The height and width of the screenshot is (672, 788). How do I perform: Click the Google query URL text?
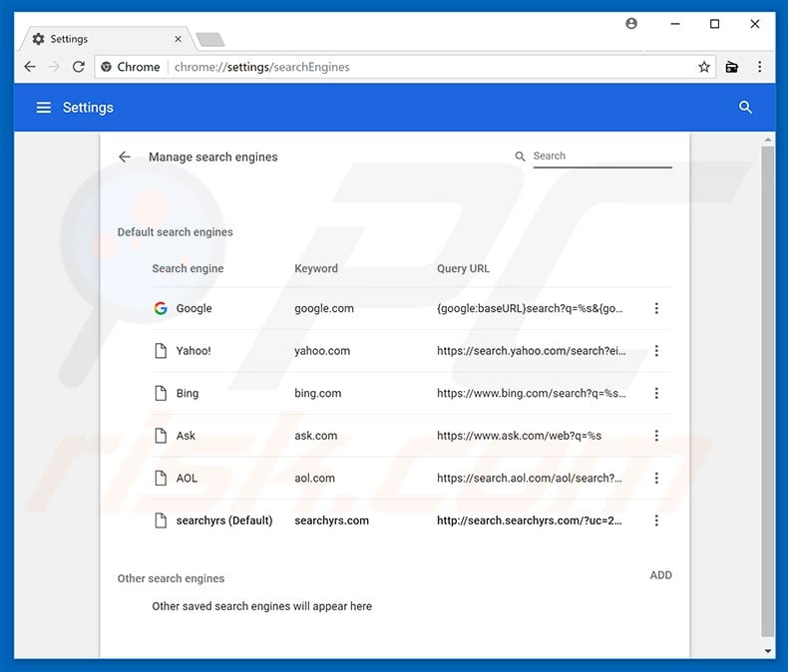pyautogui.click(x=530, y=308)
